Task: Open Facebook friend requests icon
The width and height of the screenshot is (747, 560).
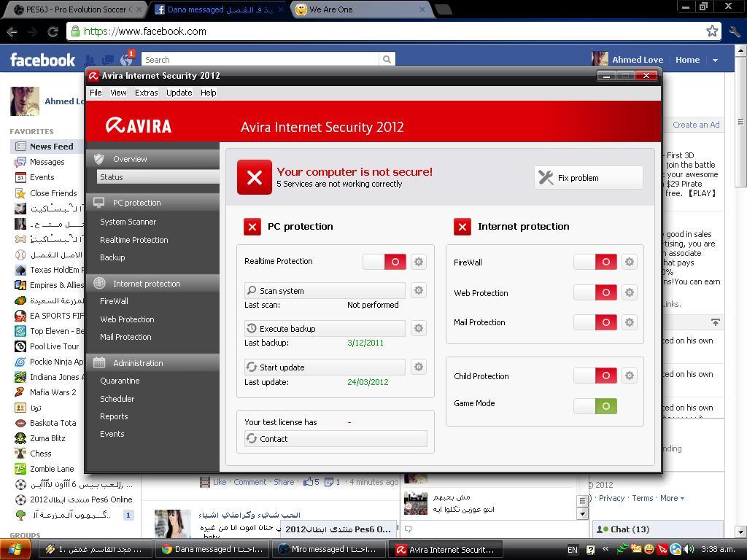Action: (90, 60)
